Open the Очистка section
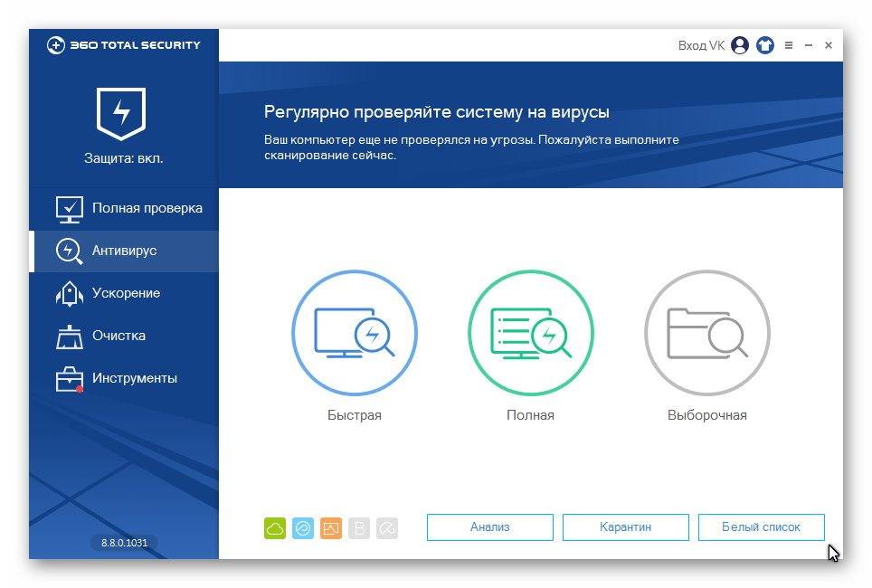This screenshot has height=588, width=872. (x=124, y=336)
